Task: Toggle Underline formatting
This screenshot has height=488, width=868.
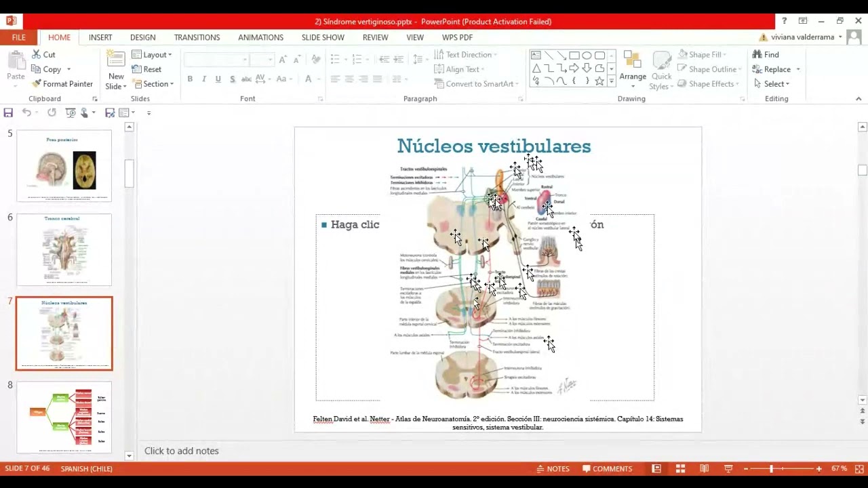Action: tap(218, 79)
